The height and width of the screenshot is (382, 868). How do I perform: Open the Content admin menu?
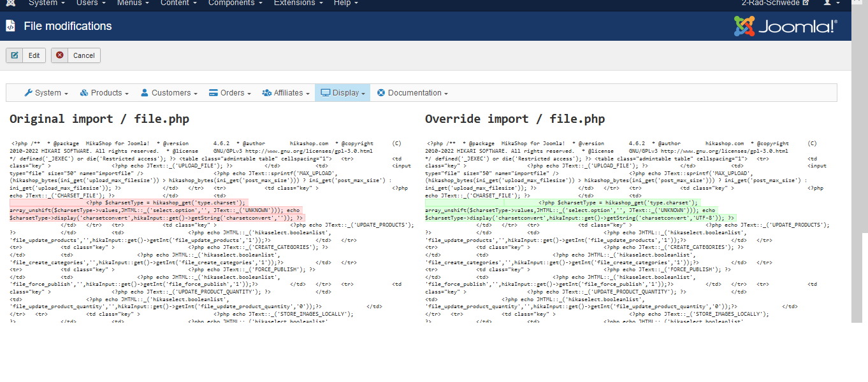[178, 3]
